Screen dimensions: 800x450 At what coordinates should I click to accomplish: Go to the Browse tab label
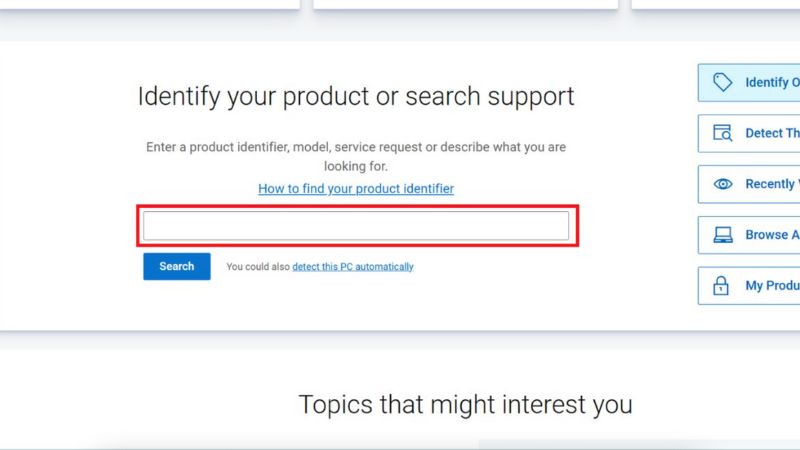pyautogui.click(x=772, y=235)
